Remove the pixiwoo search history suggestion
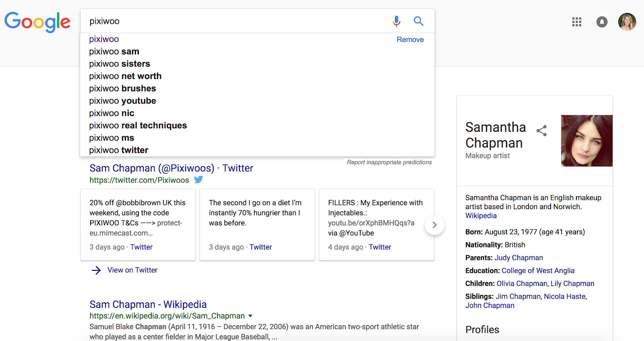This screenshot has width=644, height=341. coord(410,40)
